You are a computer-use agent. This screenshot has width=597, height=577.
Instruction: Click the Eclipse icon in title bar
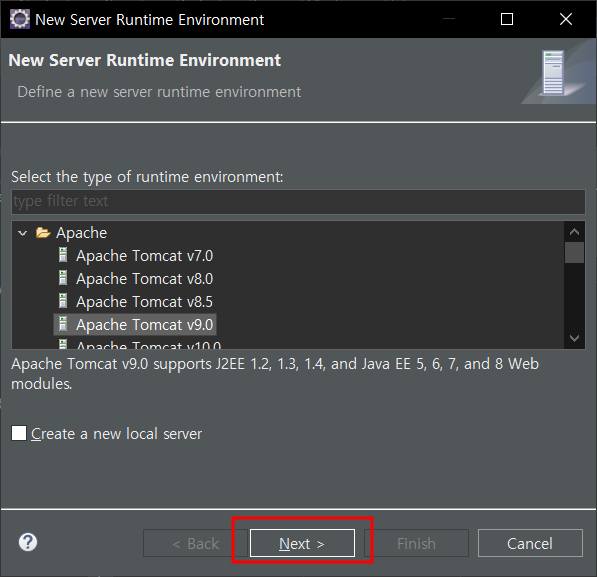19,19
